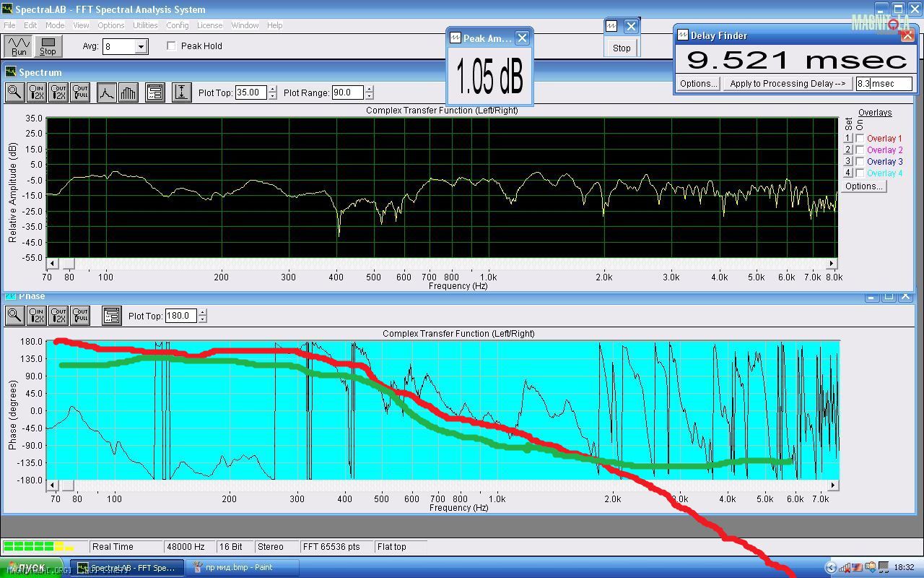Click Set button 3 for Overlay 3

[848, 162]
